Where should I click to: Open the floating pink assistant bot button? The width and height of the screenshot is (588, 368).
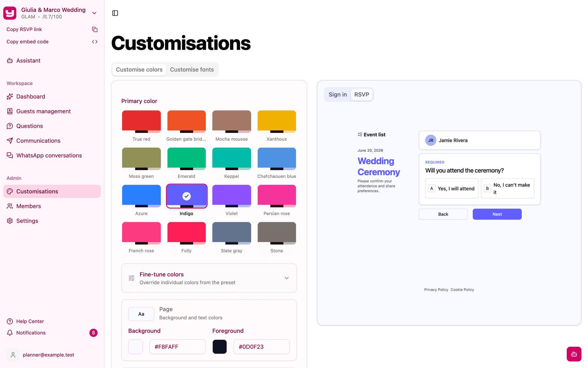click(x=574, y=354)
